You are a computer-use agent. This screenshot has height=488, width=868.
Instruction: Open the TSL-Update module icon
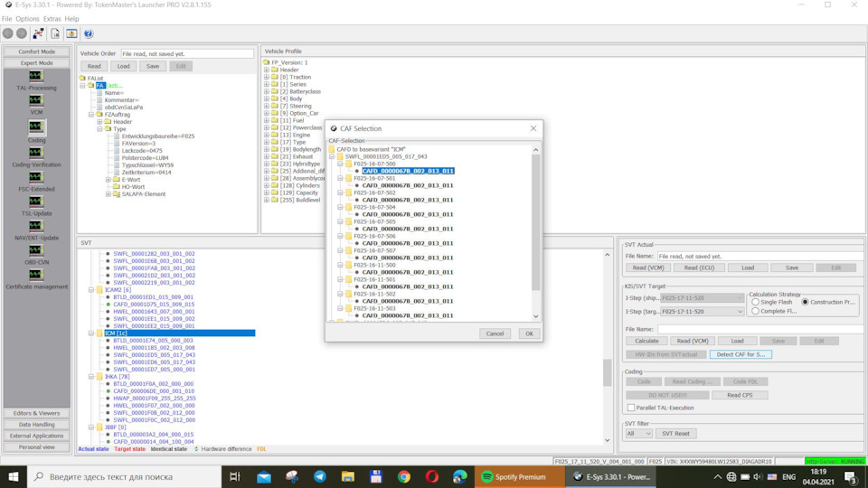(x=36, y=202)
